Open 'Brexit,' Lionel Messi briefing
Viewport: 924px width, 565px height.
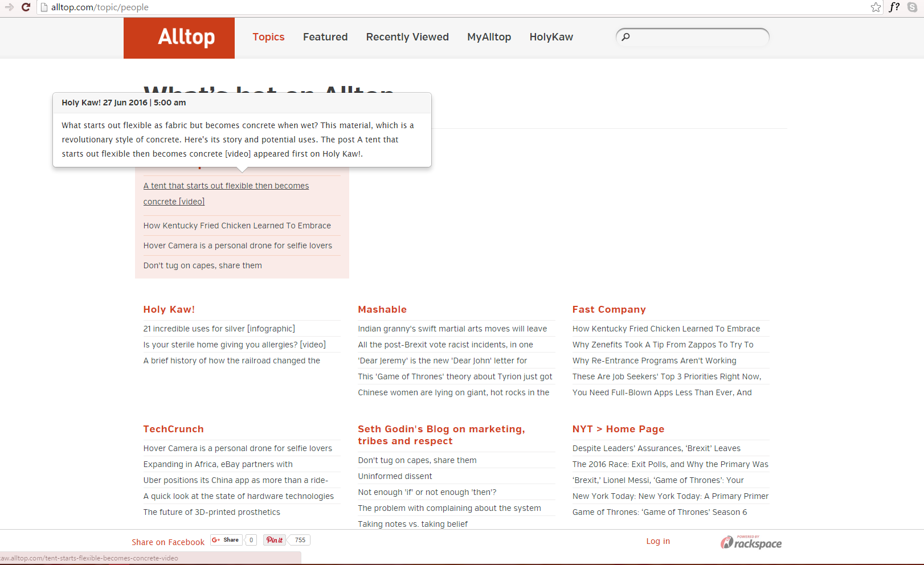point(658,480)
